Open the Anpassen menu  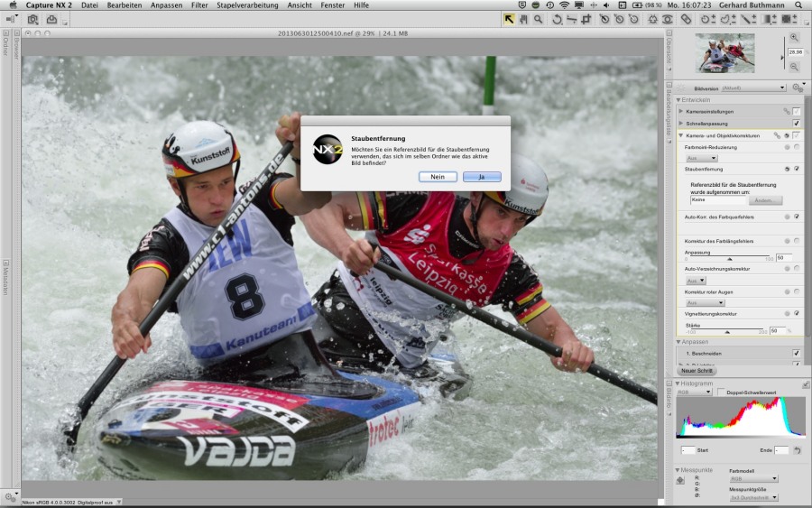[x=166, y=5]
